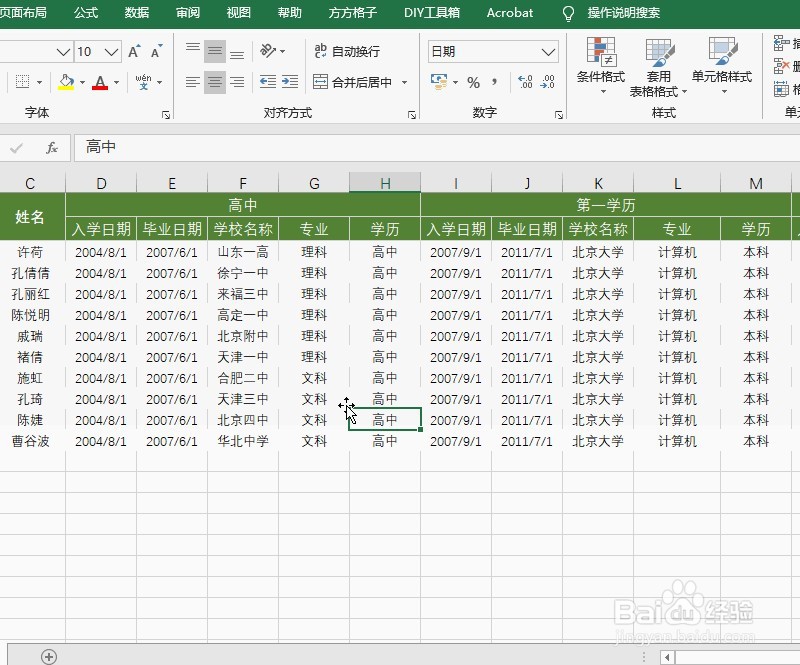This screenshot has width=800, height=665.
Task: Open conditional formatting (条件格式)
Action: pyautogui.click(x=601, y=65)
